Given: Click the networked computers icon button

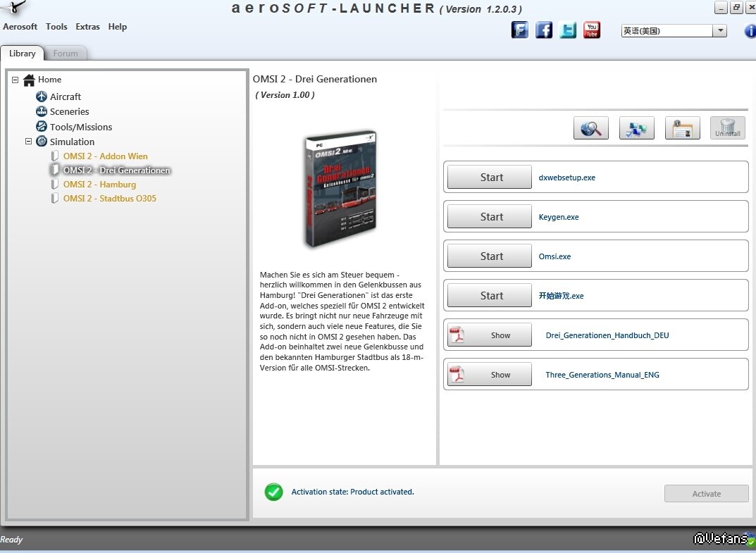Looking at the screenshot, I should (636, 128).
